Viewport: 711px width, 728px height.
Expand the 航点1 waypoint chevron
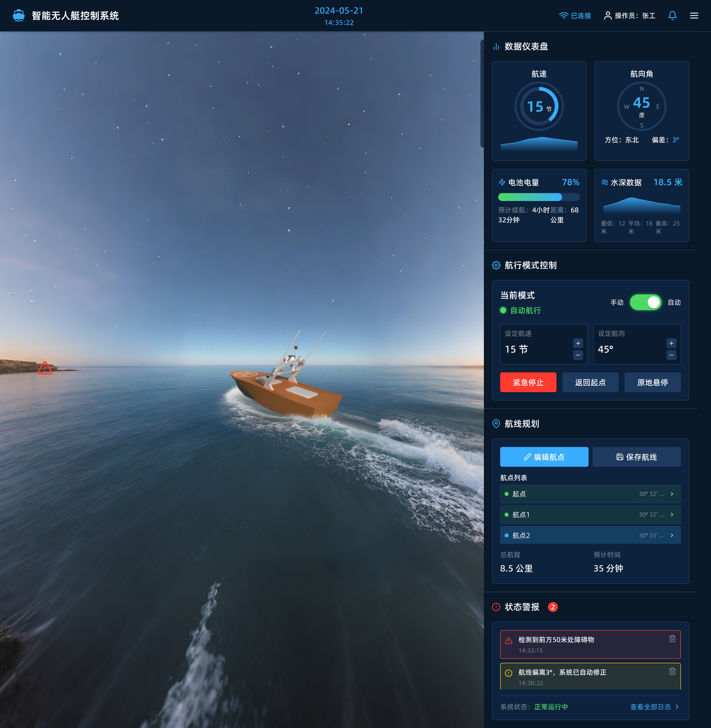[x=672, y=515]
